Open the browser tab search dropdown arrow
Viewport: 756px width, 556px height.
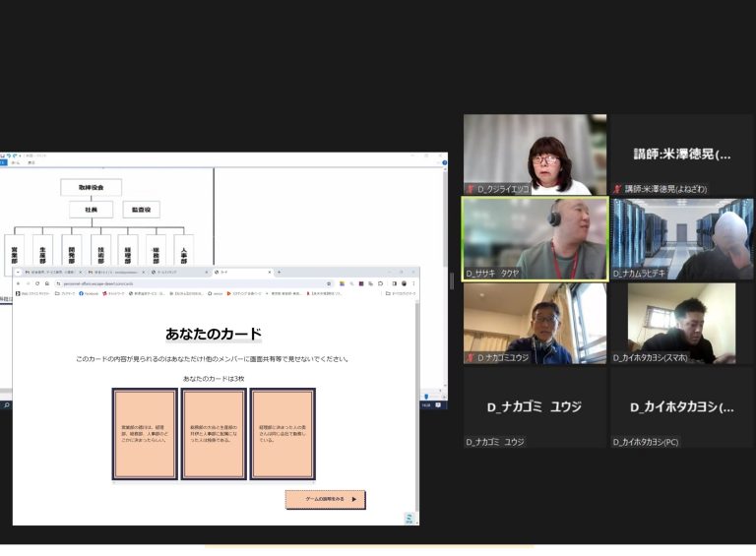coord(18,273)
